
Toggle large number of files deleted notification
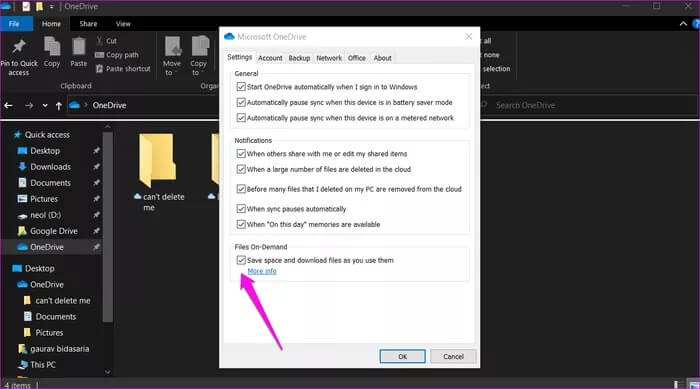241,169
